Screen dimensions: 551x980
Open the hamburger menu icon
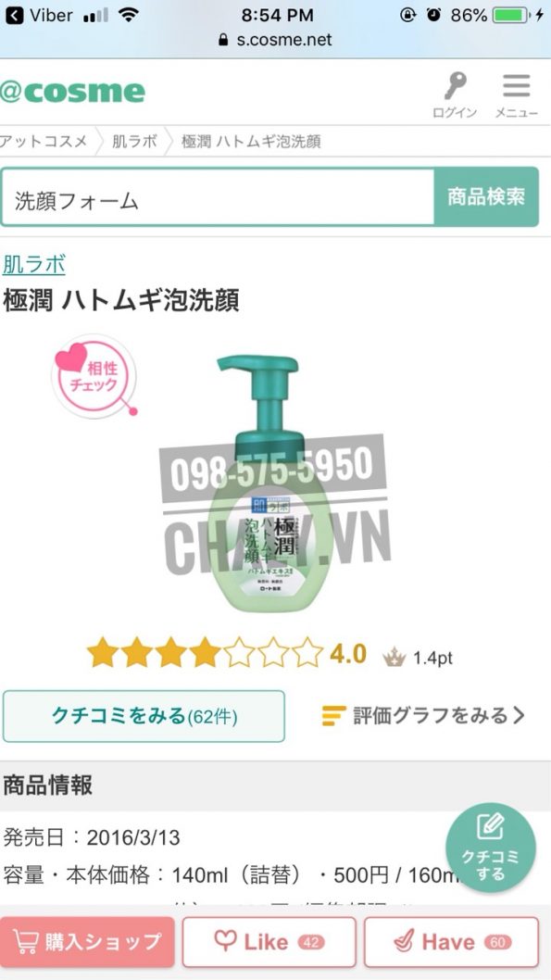coord(516,85)
